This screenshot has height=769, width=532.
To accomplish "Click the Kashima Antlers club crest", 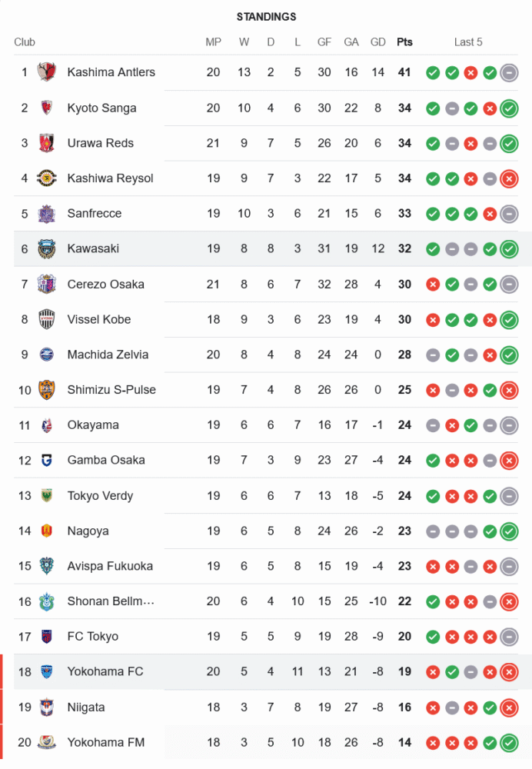I will 47,72.
